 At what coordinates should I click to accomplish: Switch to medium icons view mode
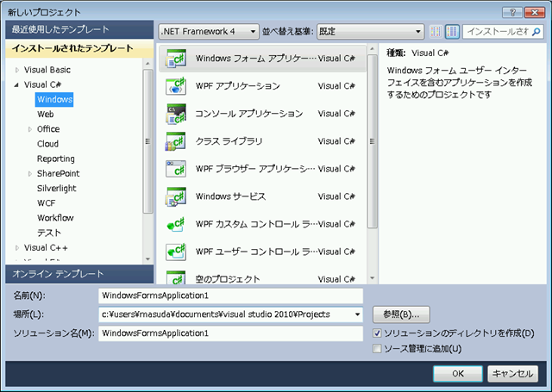coord(452,32)
